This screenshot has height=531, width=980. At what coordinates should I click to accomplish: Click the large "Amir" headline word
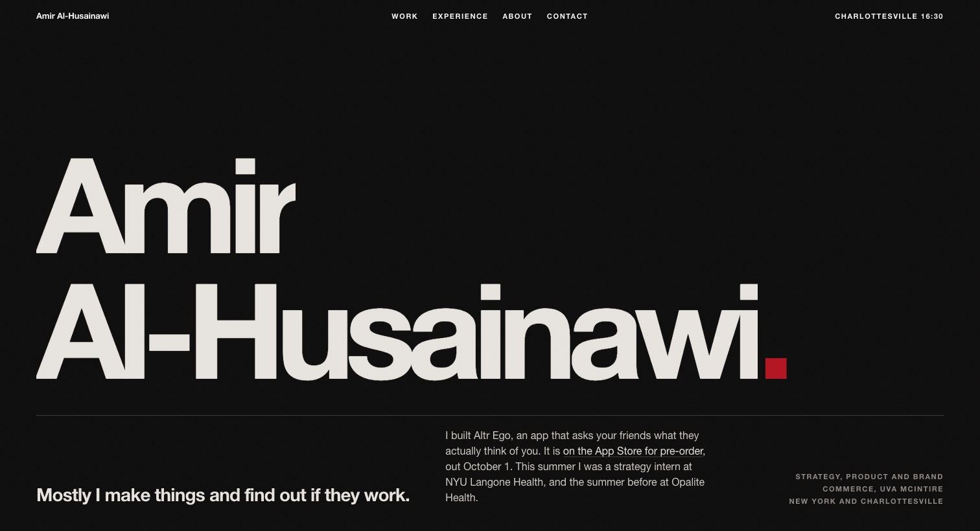166,206
